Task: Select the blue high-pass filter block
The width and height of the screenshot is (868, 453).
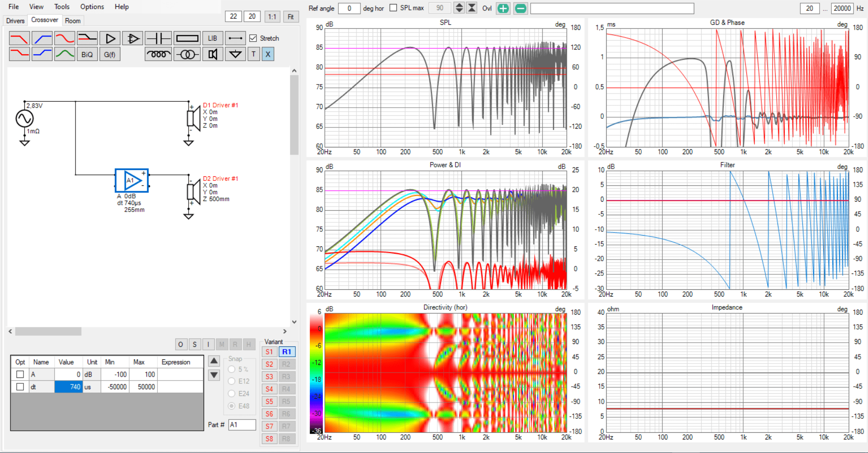Action: [x=42, y=38]
